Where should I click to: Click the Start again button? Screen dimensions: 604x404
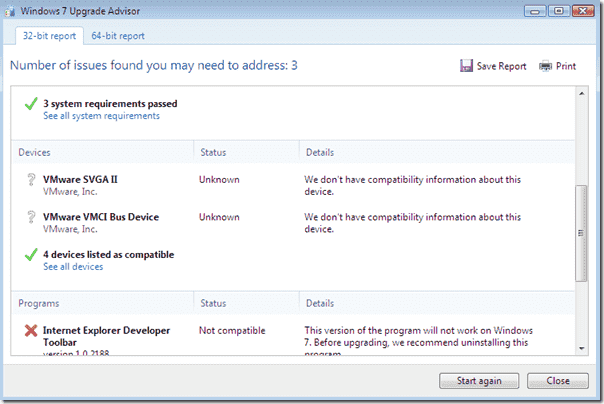[479, 381]
